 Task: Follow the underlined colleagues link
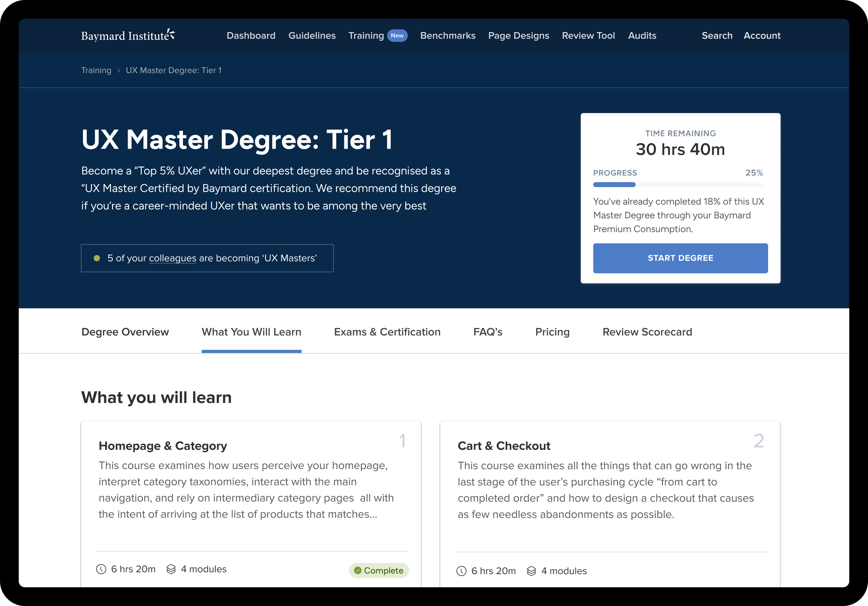point(172,258)
